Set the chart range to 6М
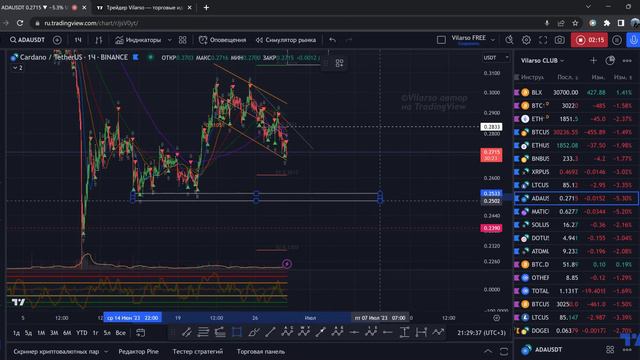This screenshot has width=640, height=360. [67, 333]
